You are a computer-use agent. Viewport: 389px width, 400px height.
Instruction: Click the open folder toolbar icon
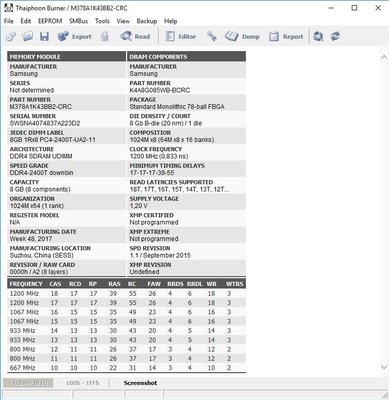pyautogui.click(x=27, y=36)
